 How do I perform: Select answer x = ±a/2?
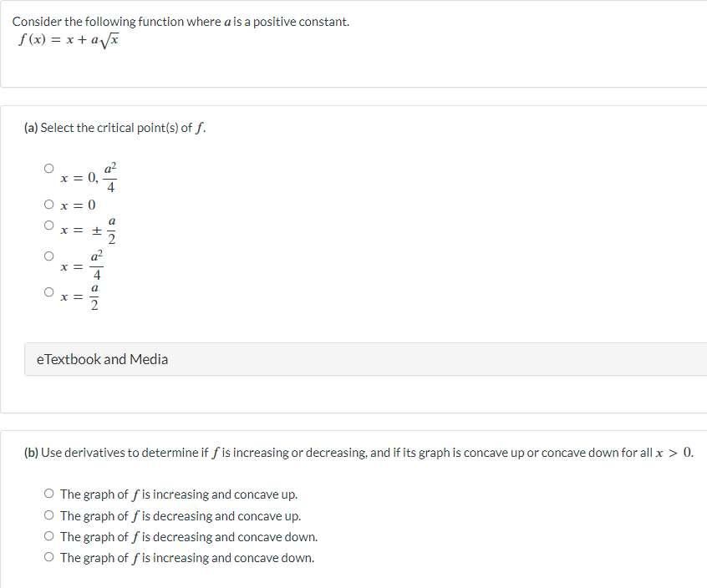(48, 223)
